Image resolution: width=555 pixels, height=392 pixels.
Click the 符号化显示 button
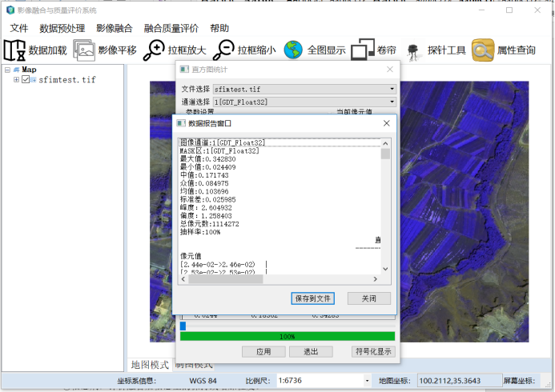click(372, 351)
